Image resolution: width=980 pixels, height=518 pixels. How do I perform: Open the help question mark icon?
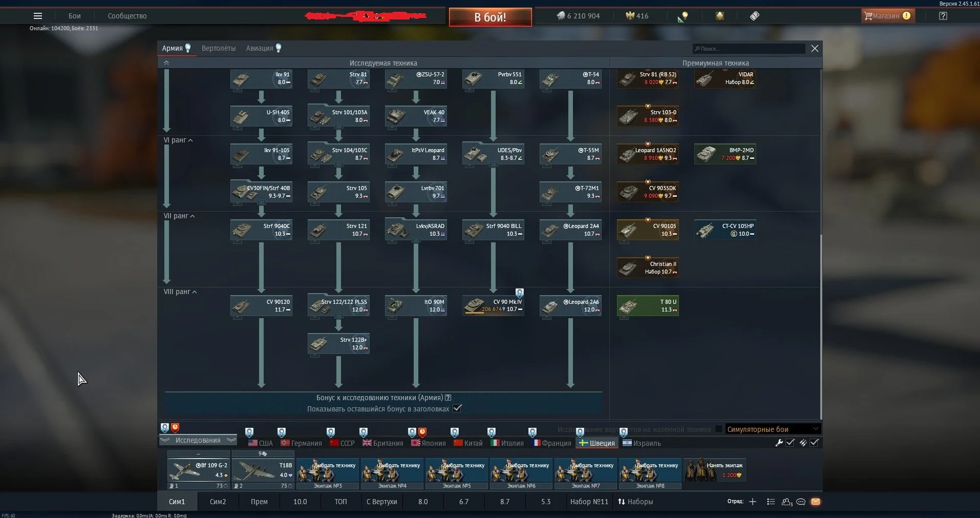click(x=943, y=16)
